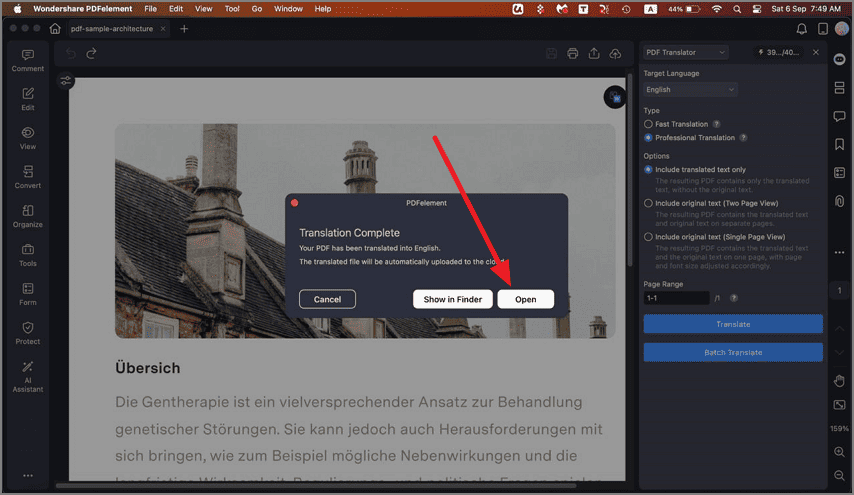
Task: Open the File menu
Action: pos(150,9)
